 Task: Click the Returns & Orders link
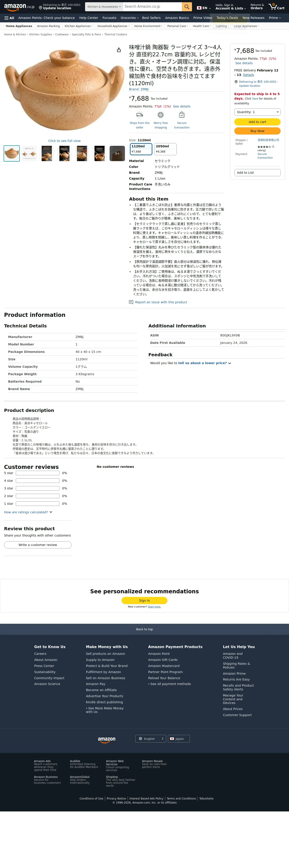(x=257, y=7)
